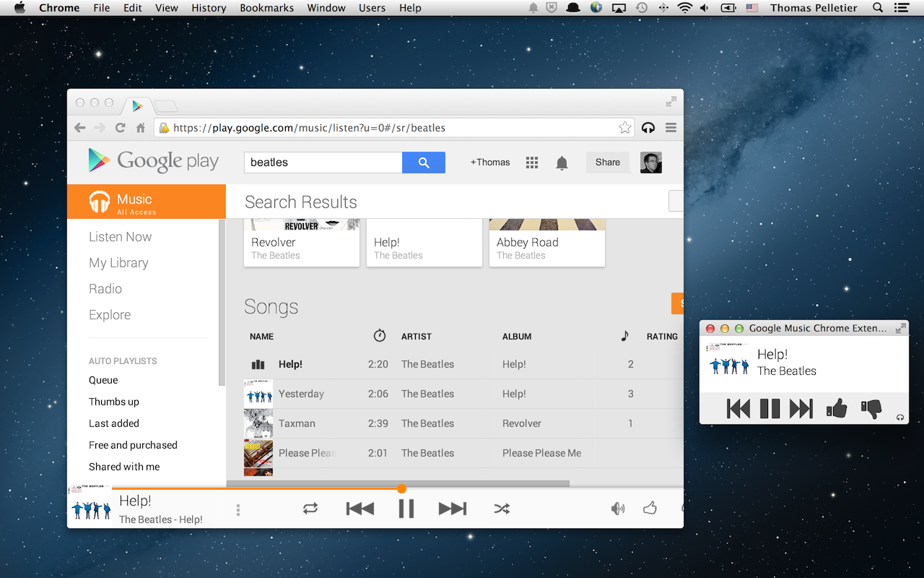The image size is (924, 578).
Task: Skip next in the mini player window
Action: click(801, 409)
